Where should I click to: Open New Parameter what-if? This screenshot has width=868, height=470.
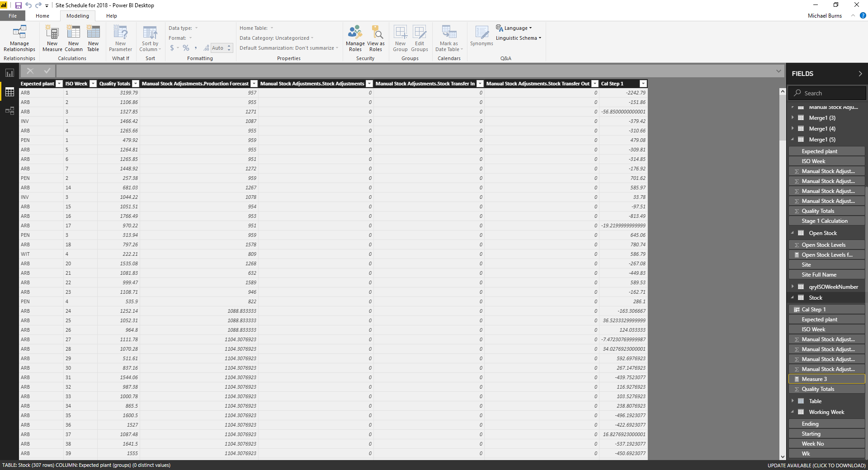(121, 39)
